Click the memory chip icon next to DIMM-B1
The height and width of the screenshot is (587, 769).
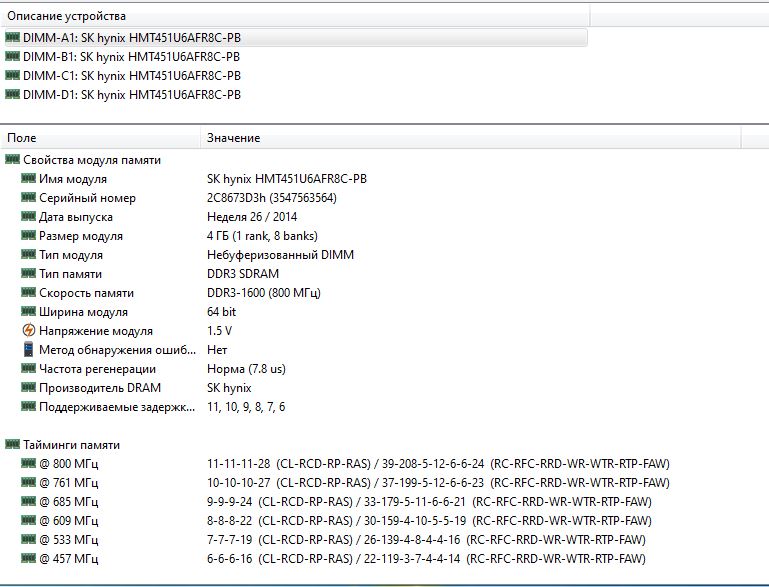[12, 56]
